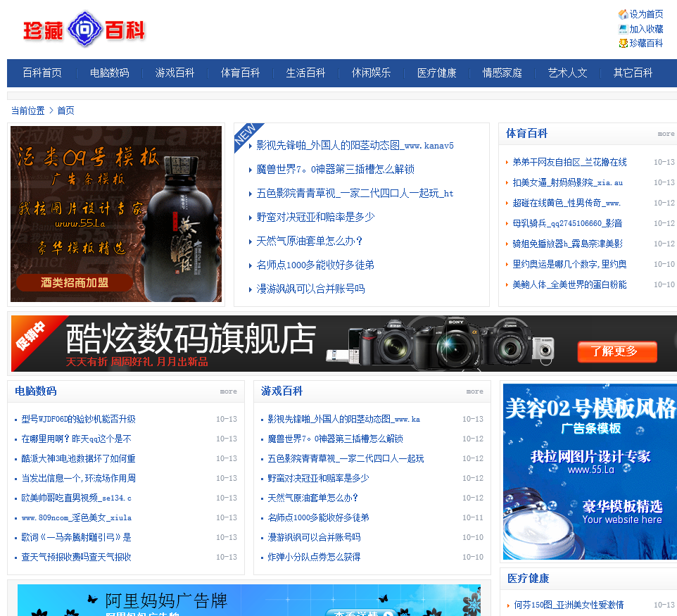Open the 阿里妈妈广告牌 banner ad

tap(249, 600)
